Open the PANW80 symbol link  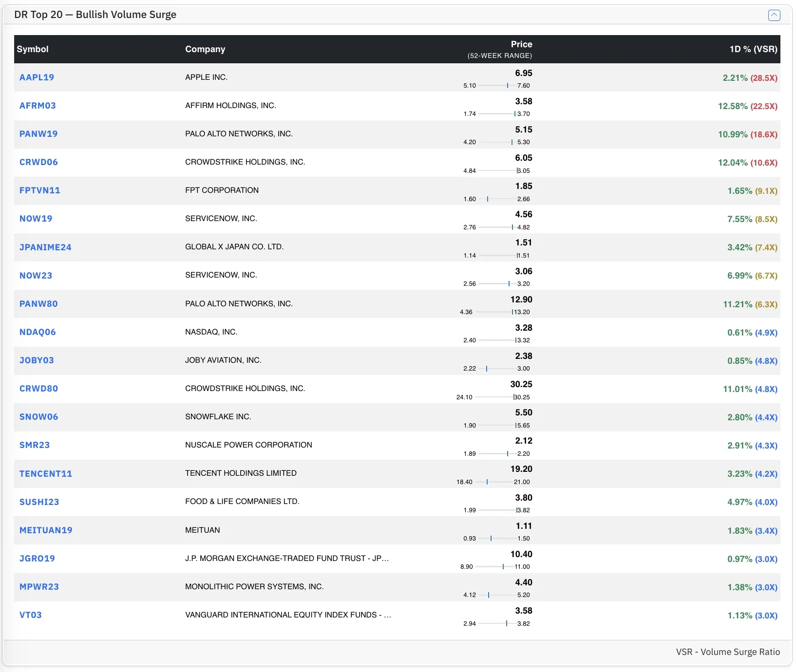[38, 304]
